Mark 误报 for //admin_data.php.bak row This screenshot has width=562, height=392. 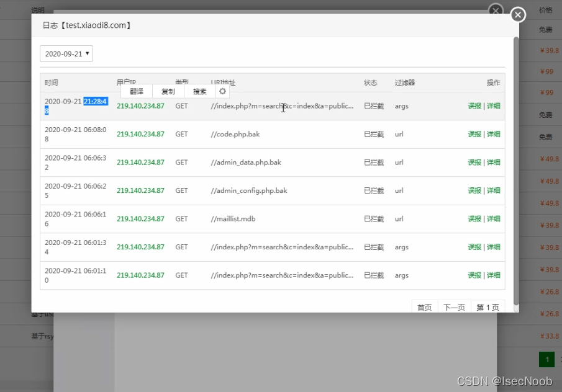coord(474,163)
